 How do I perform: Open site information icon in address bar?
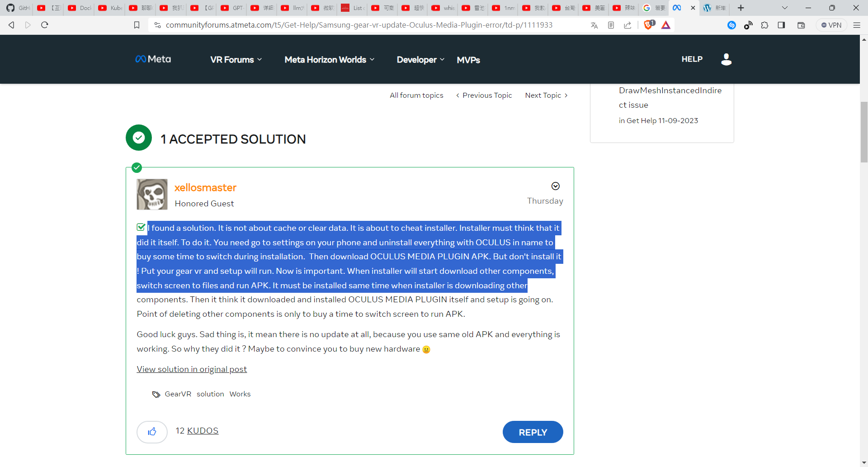157,25
